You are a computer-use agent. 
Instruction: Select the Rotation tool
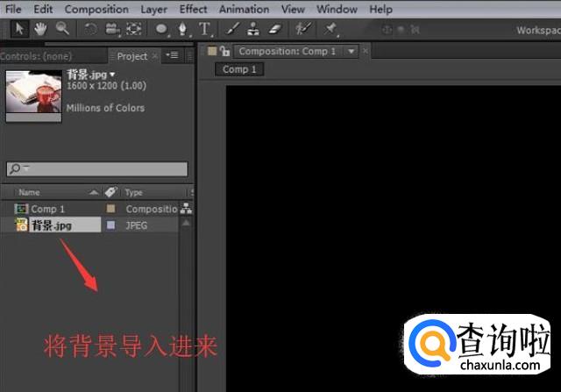tap(90, 29)
